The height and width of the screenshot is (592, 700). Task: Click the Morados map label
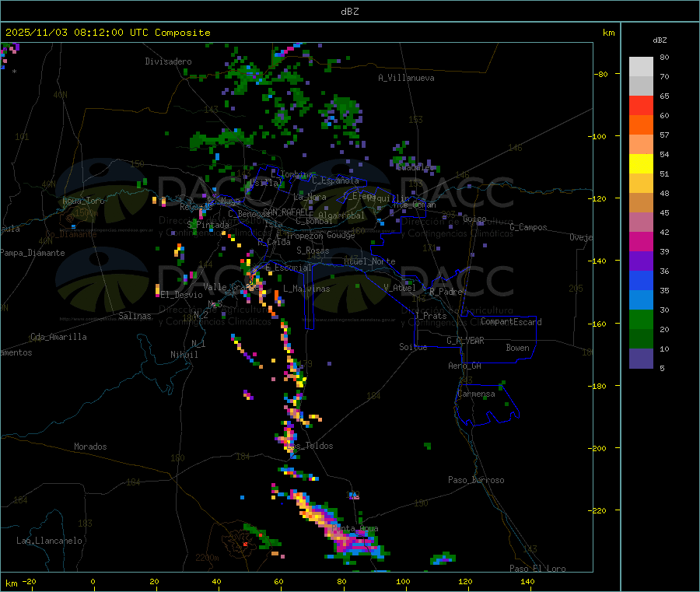[90, 447]
